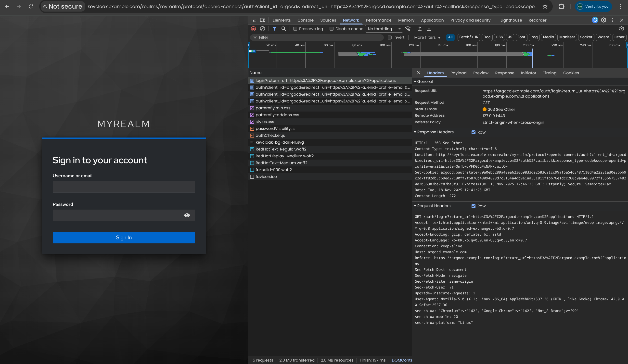Uncheck Raw for Response Headers
Image resolution: width=628 pixels, height=364 pixels.
474,132
